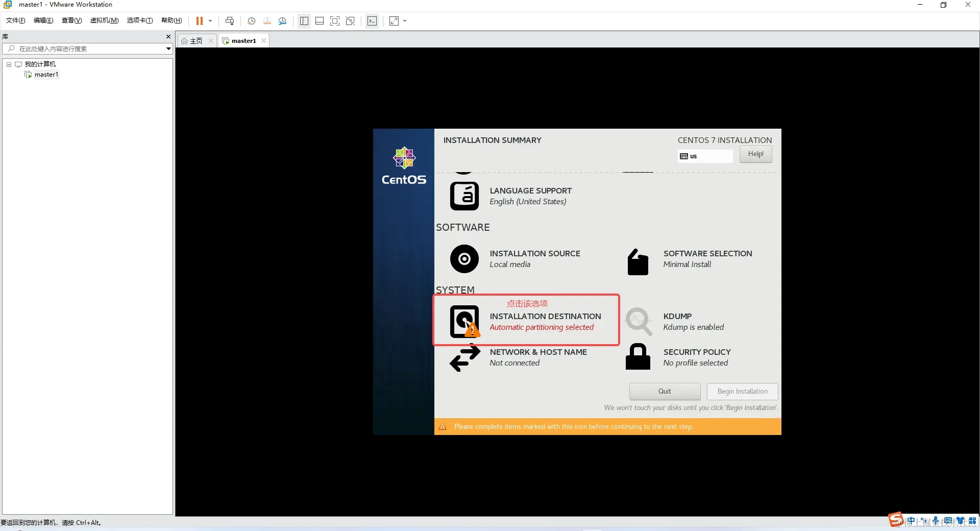Click the Help! button
The height and width of the screenshot is (531, 980).
pyautogui.click(x=755, y=154)
